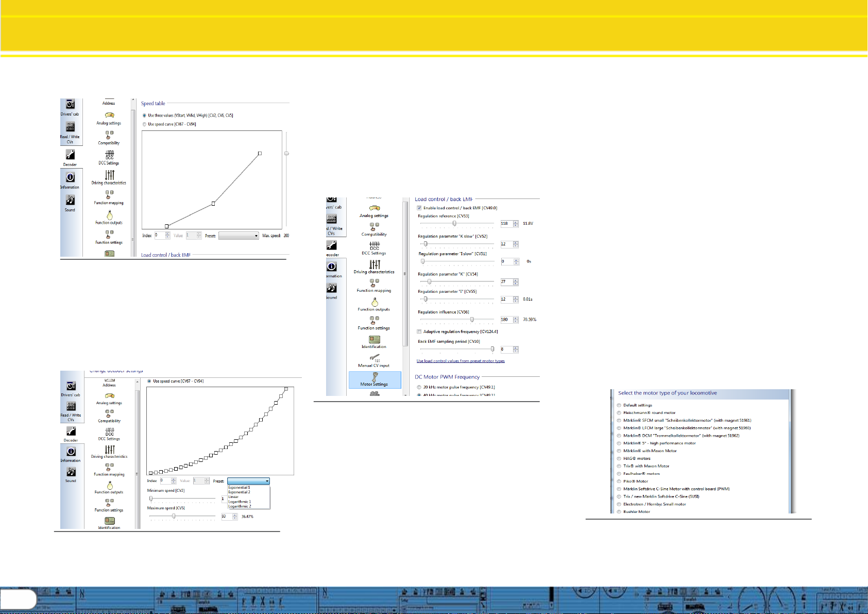Open Function outputs in the speed curve window
Viewport: 868px width, 614px height.
coord(109,488)
